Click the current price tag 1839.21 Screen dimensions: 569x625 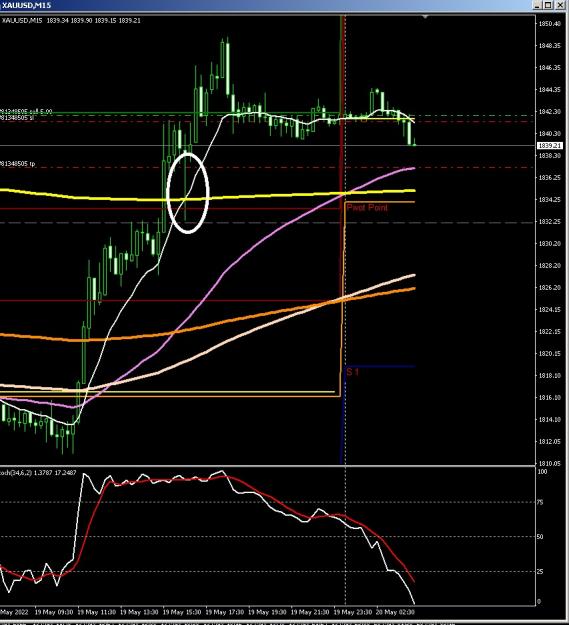pyautogui.click(x=549, y=145)
